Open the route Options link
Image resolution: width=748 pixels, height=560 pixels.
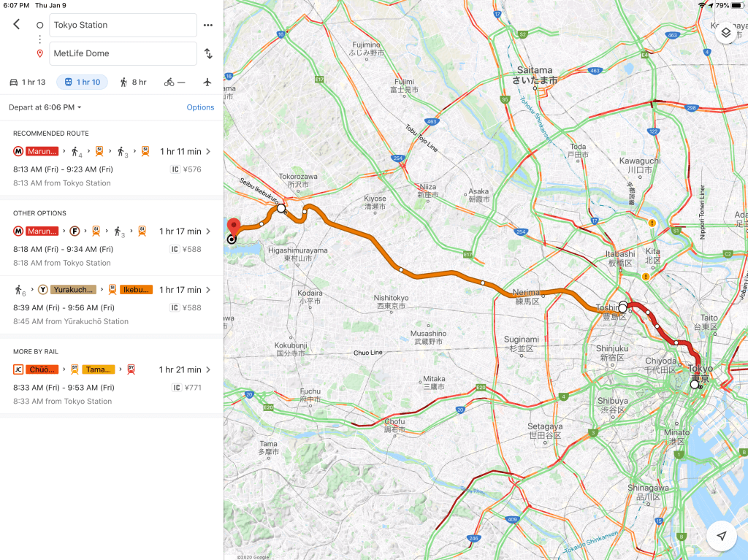tap(200, 107)
